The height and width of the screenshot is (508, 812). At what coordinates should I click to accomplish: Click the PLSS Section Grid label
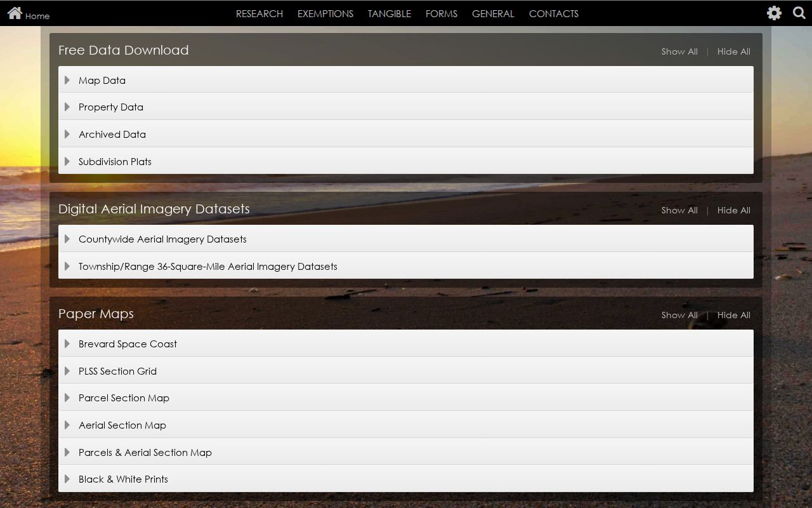tap(117, 371)
